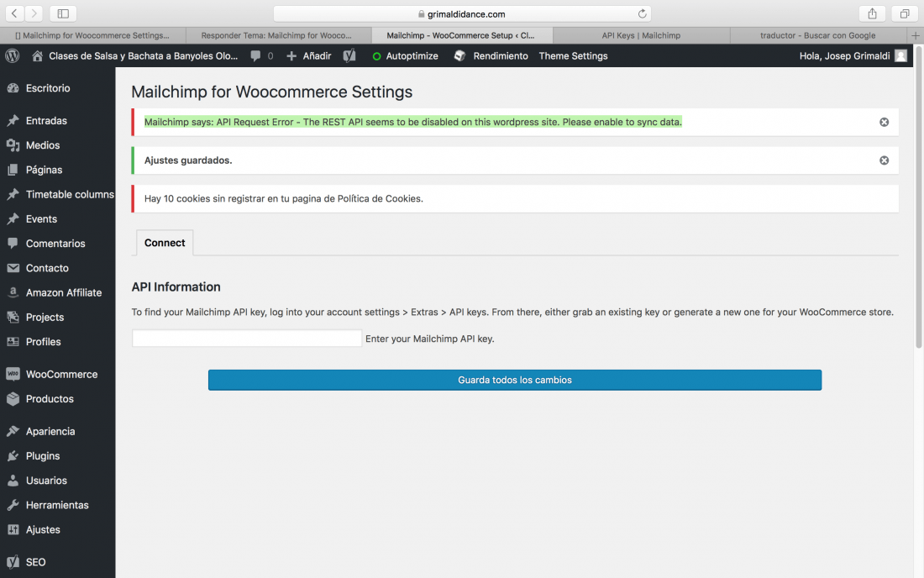The height and width of the screenshot is (578, 924).
Task: Click the Profiles sidebar icon
Action: 13,342
